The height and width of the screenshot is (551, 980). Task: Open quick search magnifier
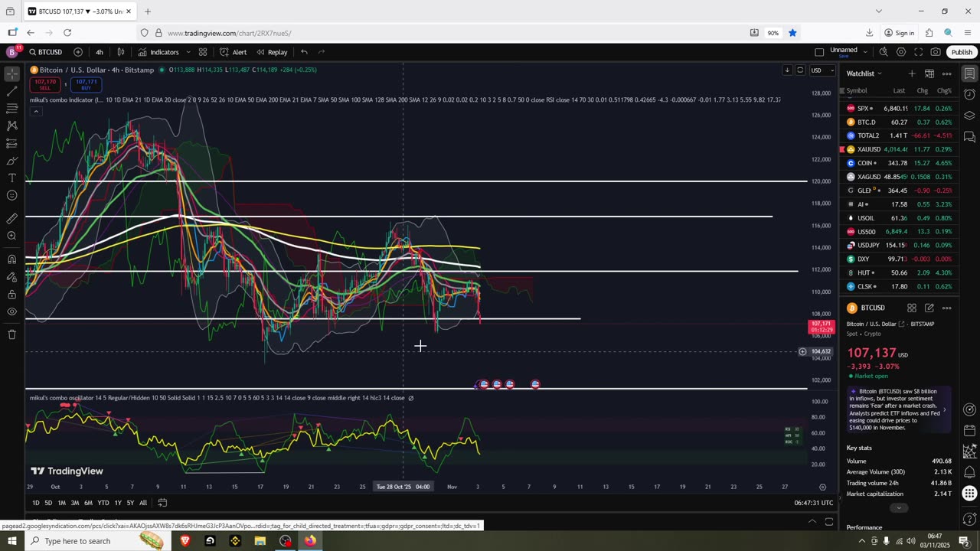[884, 52]
